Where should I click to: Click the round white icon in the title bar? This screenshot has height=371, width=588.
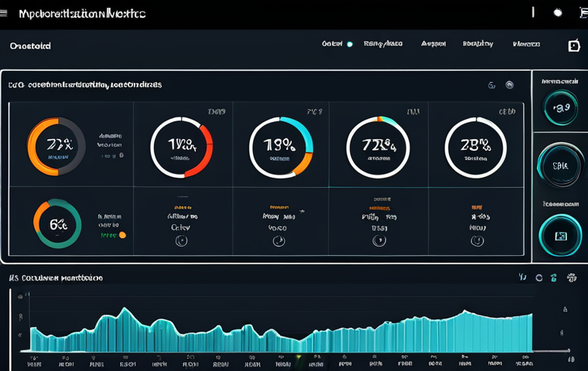point(558,12)
